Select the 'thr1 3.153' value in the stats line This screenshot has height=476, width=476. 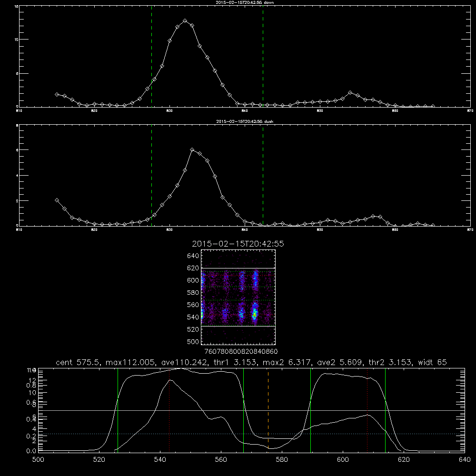[234, 362]
